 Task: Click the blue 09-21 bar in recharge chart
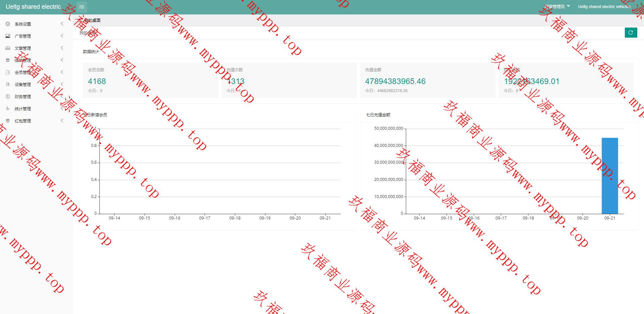(x=610, y=176)
